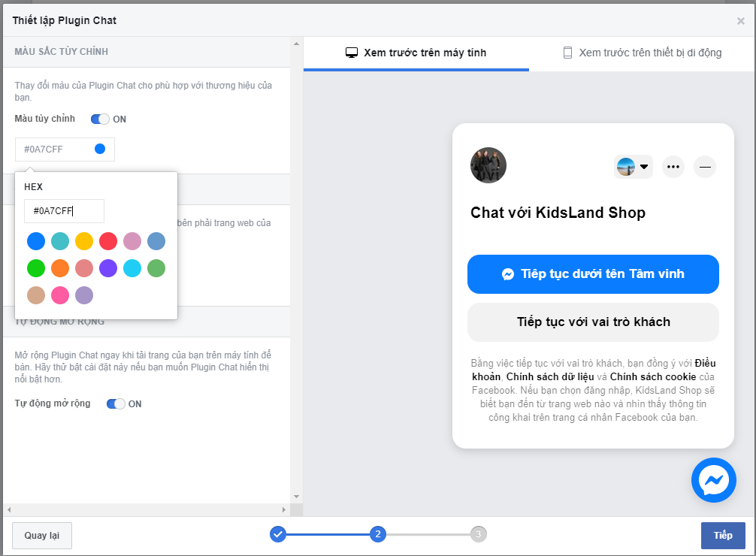Viewport: 756px width, 556px height.
Task: Click the Tiếp button to continue
Action: tap(722, 536)
